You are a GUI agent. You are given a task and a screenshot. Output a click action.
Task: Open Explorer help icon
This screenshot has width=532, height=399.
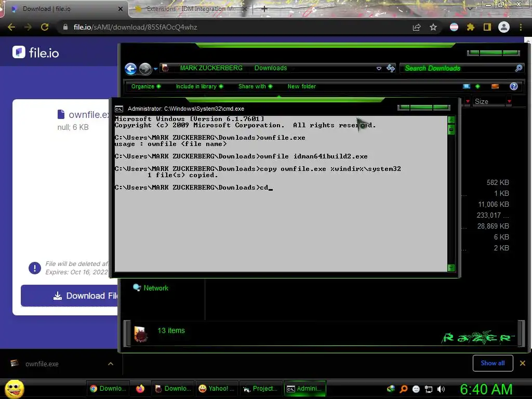click(514, 87)
